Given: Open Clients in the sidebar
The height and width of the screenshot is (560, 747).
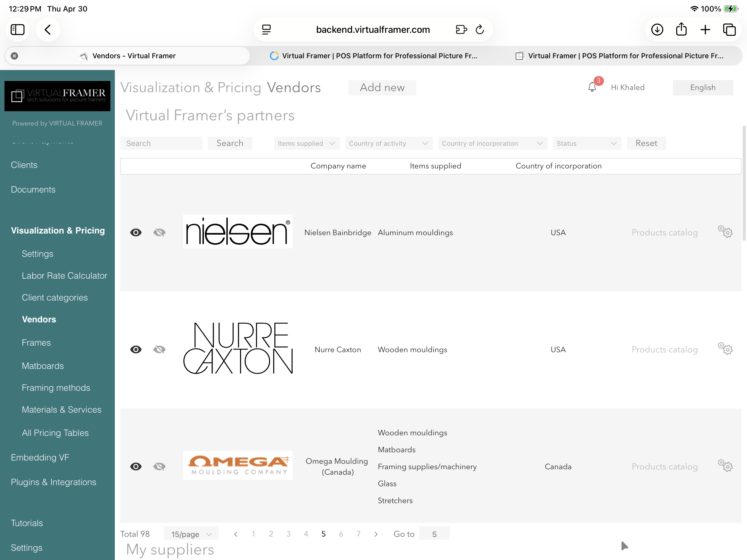Looking at the screenshot, I should point(24,165).
